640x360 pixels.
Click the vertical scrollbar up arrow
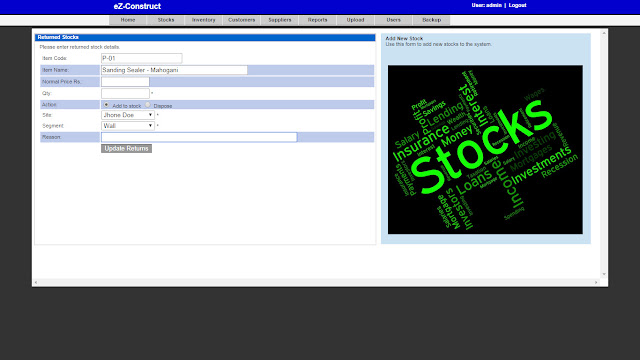(x=604, y=33)
